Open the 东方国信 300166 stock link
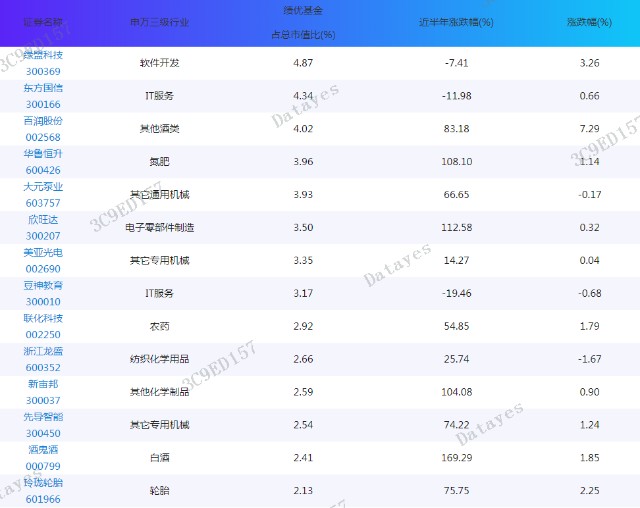The width and height of the screenshot is (640, 508). click(x=43, y=96)
